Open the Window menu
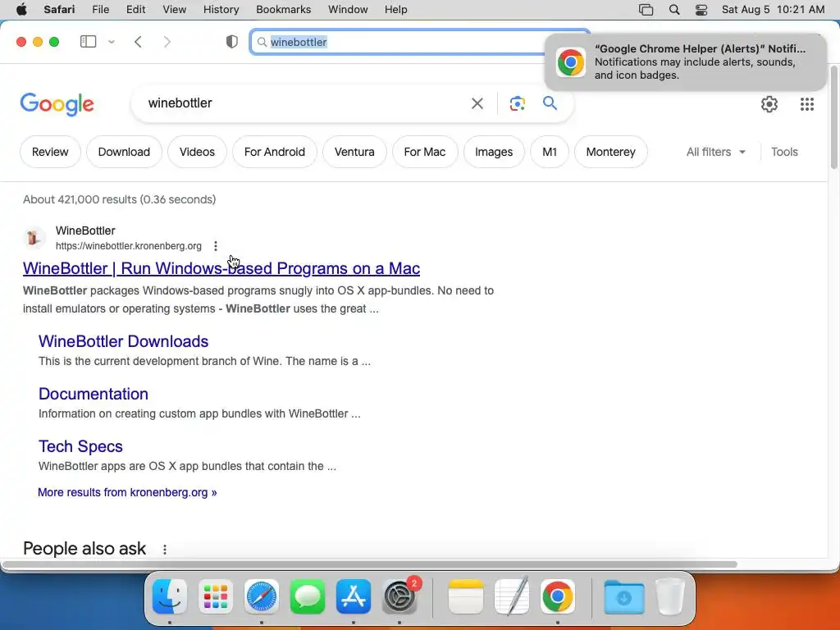840x630 pixels. pos(348,10)
